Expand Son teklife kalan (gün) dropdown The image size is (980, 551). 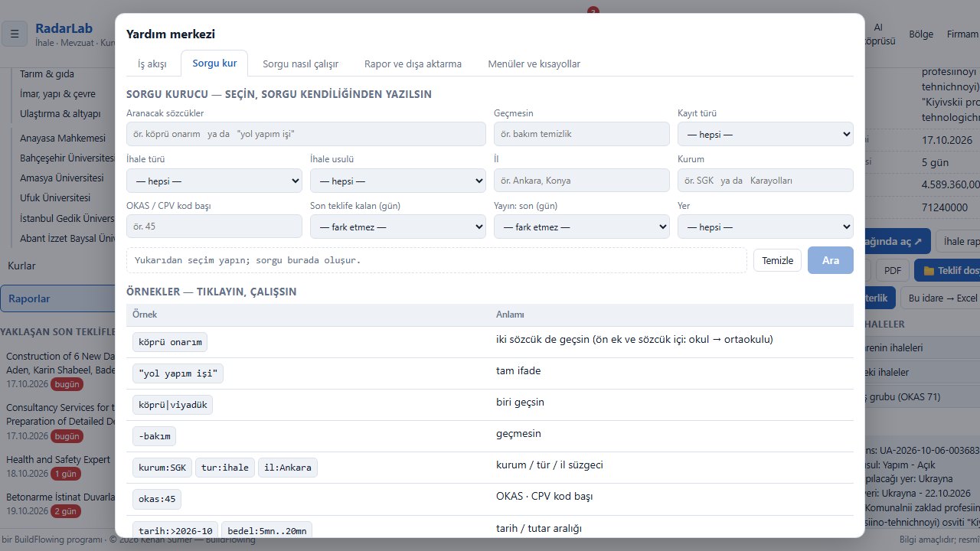398,227
